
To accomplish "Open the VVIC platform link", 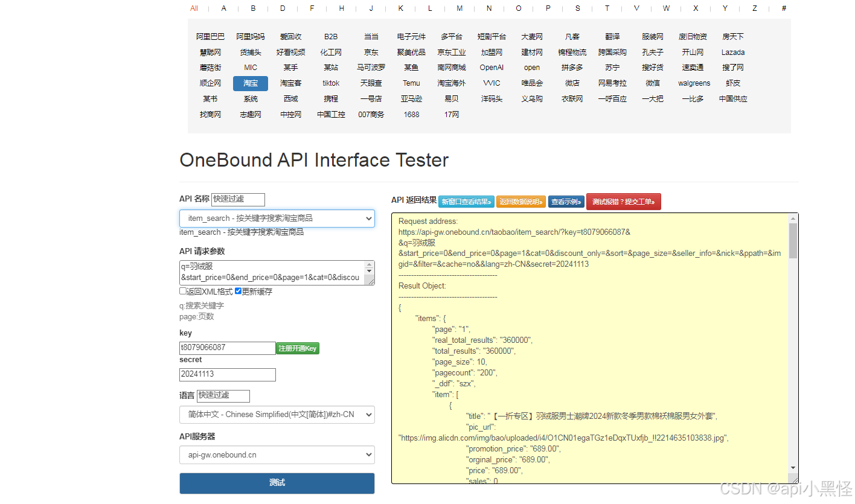I will pyautogui.click(x=492, y=83).
